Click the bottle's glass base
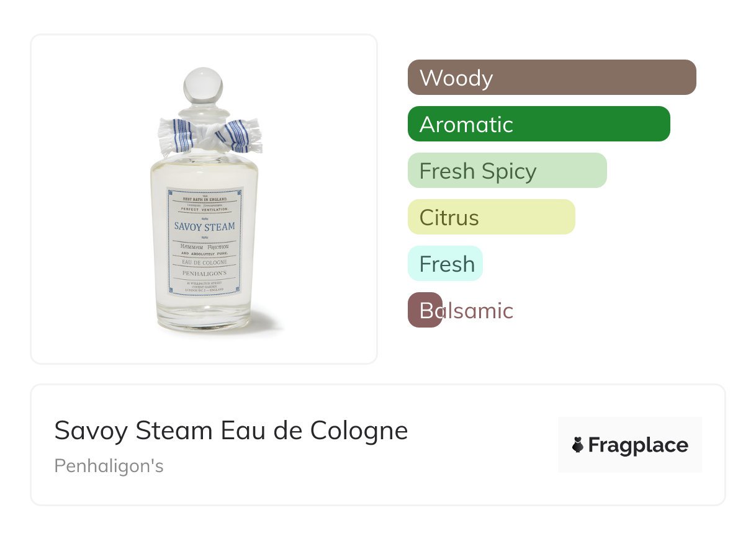This screenshot has height=536, width=756. point(204,319)
